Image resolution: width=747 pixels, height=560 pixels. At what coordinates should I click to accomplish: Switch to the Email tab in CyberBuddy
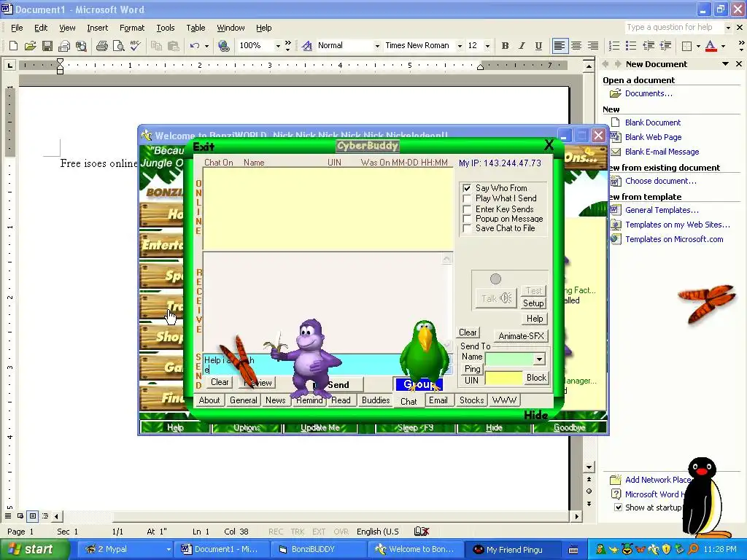[x=438, y=400]
